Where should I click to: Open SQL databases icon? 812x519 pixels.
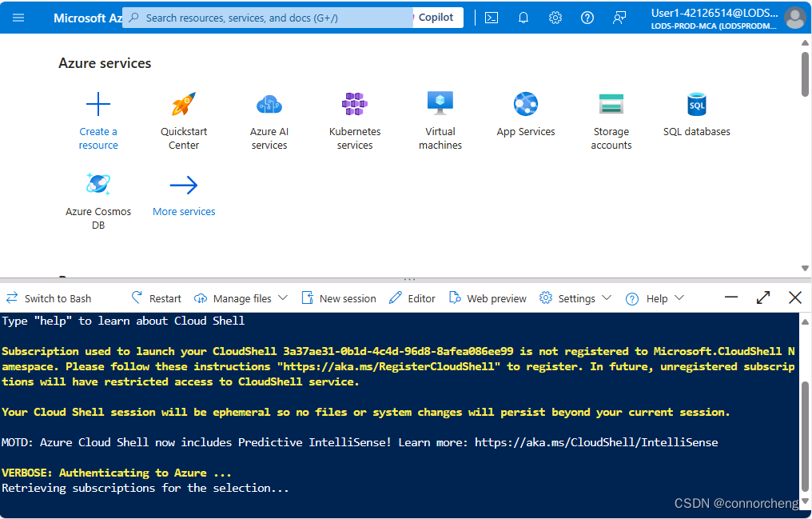(x=697, y=104)
